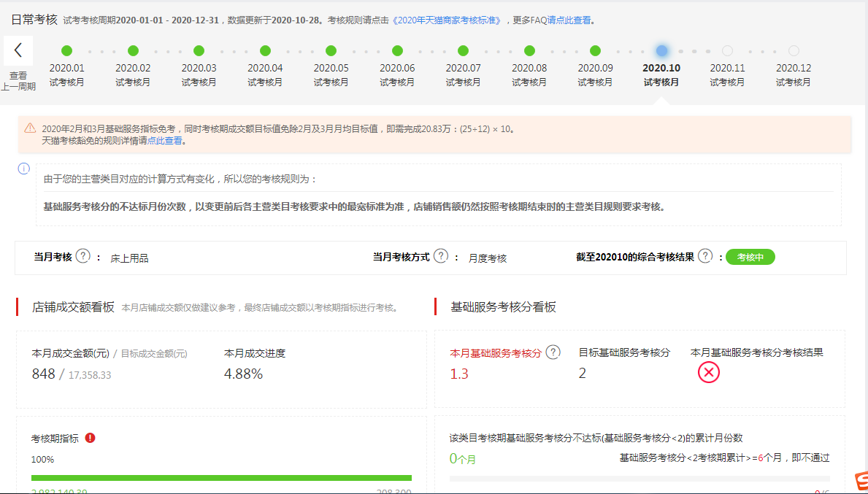Click the 月度考核 method text
This screenshot has height=494, width=868.
[488, 258]
